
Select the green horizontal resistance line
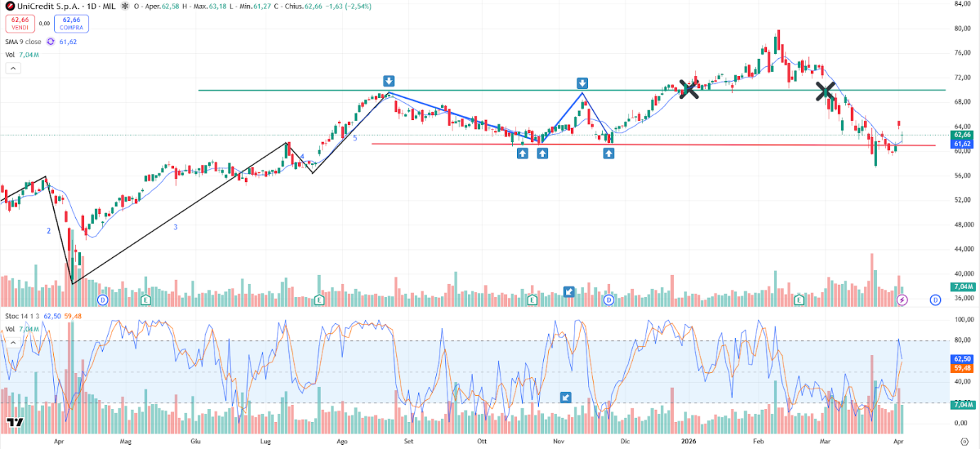pyautogui.click(x=284, y=90)
